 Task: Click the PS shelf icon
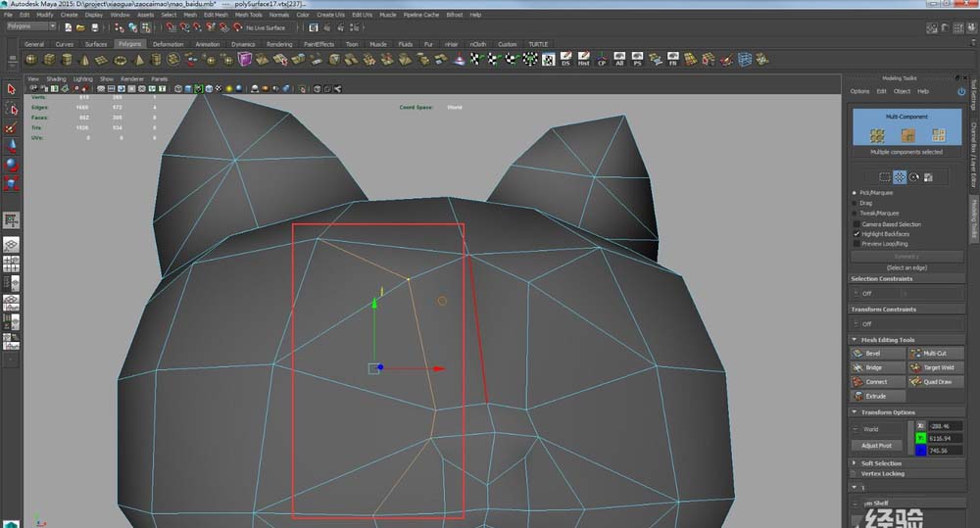pos(637,60)
